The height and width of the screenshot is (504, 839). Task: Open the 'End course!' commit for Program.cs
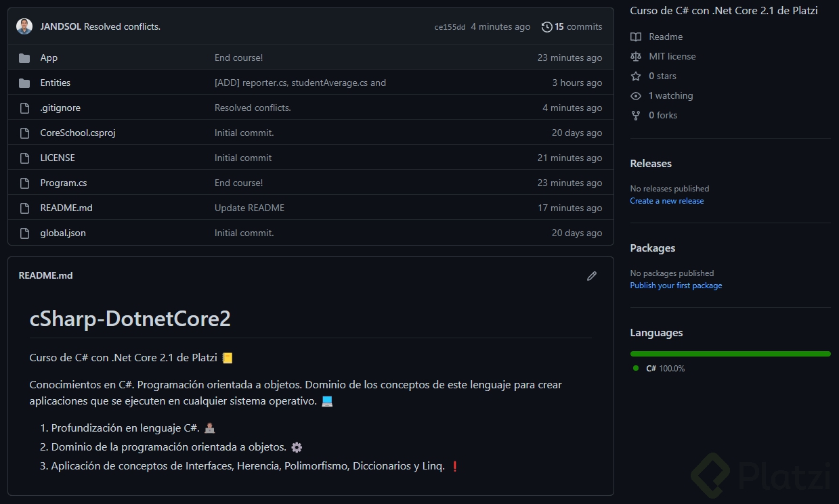coord(238,183)
